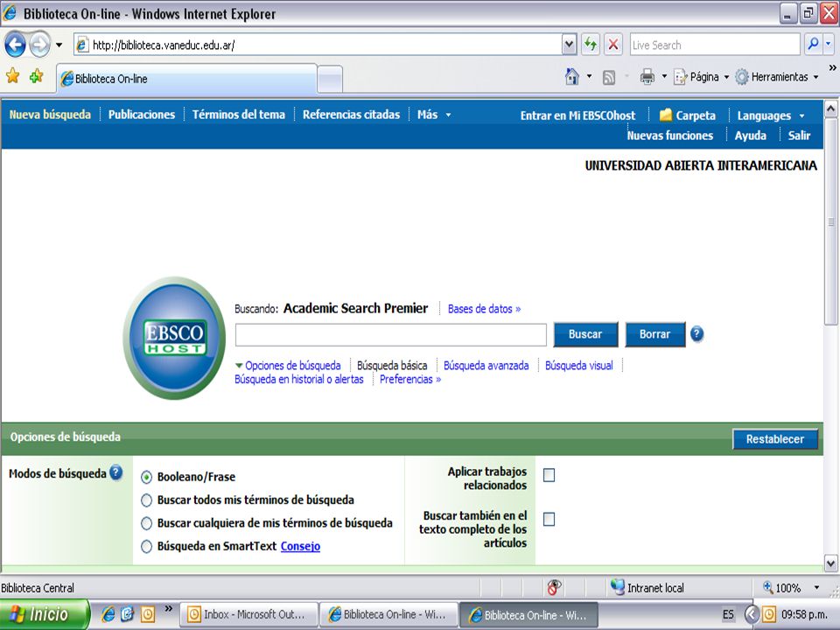Click the search help question icon
The image size is (840, 630).
[x=696, y=333]
